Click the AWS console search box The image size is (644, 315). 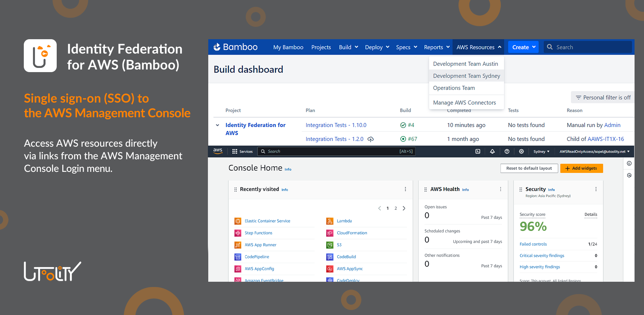336,152
